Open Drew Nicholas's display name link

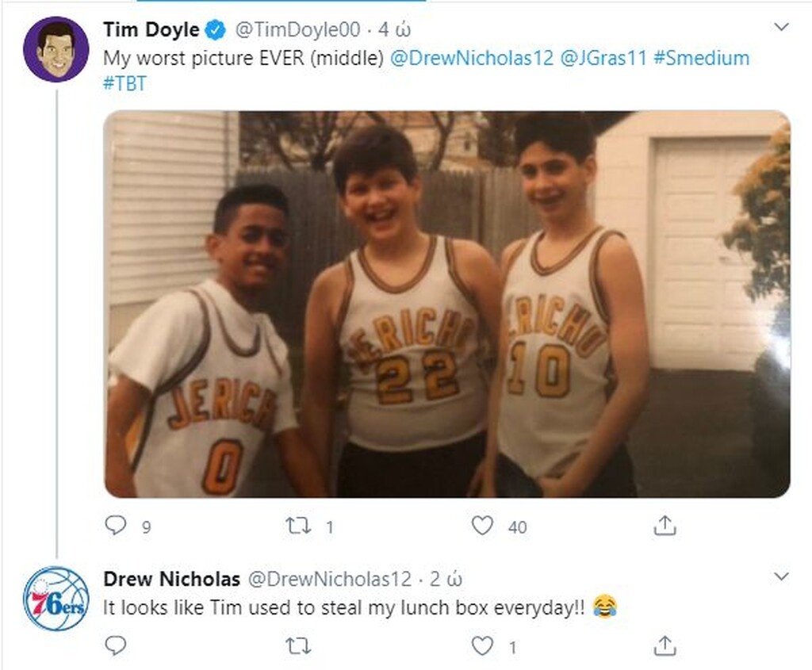click(x=172, y=580)
